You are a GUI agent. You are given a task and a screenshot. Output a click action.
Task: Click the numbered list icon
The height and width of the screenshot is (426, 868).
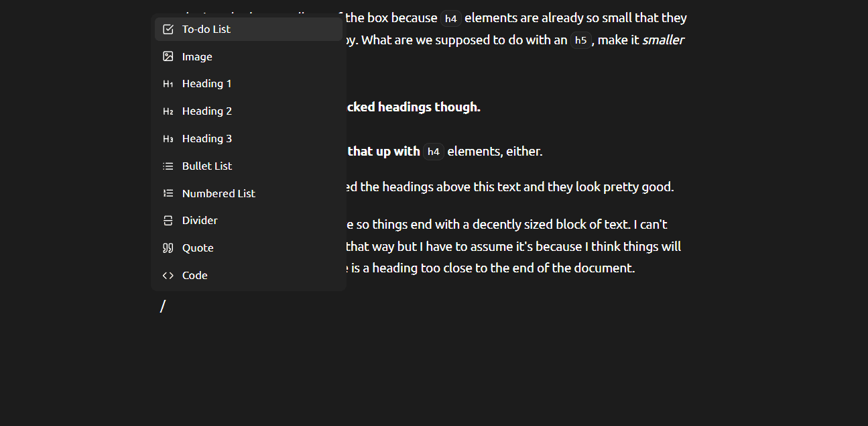[x=168, y=193]
